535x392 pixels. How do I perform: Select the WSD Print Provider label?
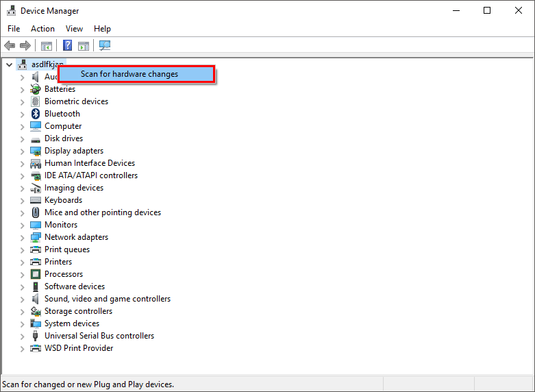click(x=79, y=348)
